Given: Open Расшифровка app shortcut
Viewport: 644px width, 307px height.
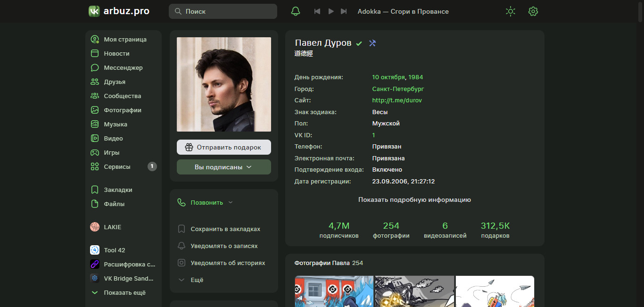Looking at the screenshot, I should [x=124, y=265].
